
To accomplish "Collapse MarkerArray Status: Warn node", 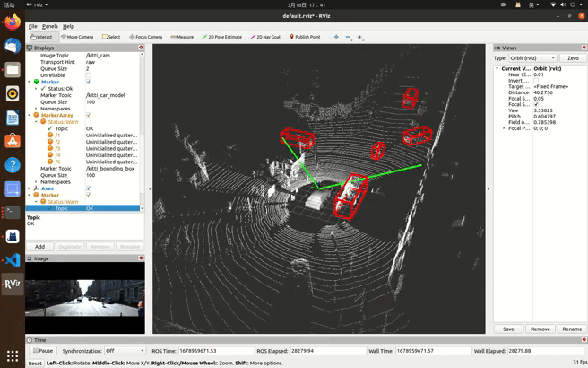I will [37, 122].
